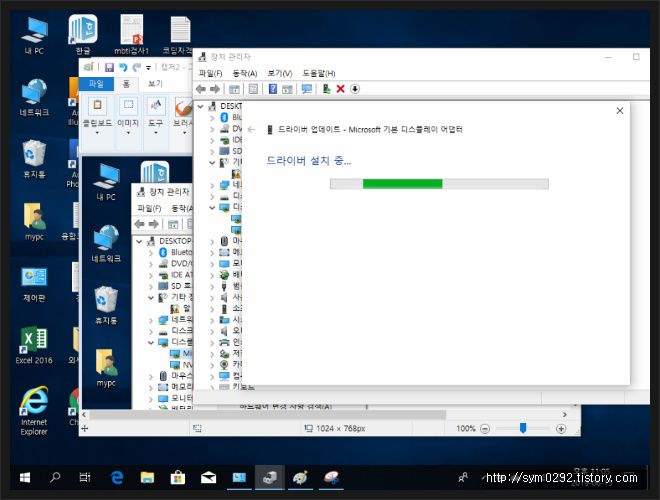Collapse the DESKTOP root node in Device Manager
This screenshot has height=500, width=660.
pos(201,106)
